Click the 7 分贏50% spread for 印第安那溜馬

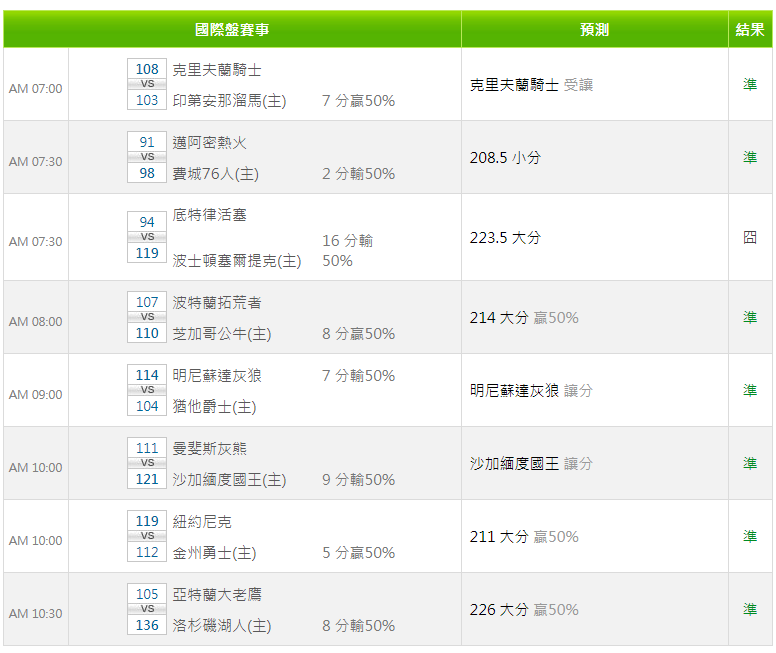pos(358,101)
